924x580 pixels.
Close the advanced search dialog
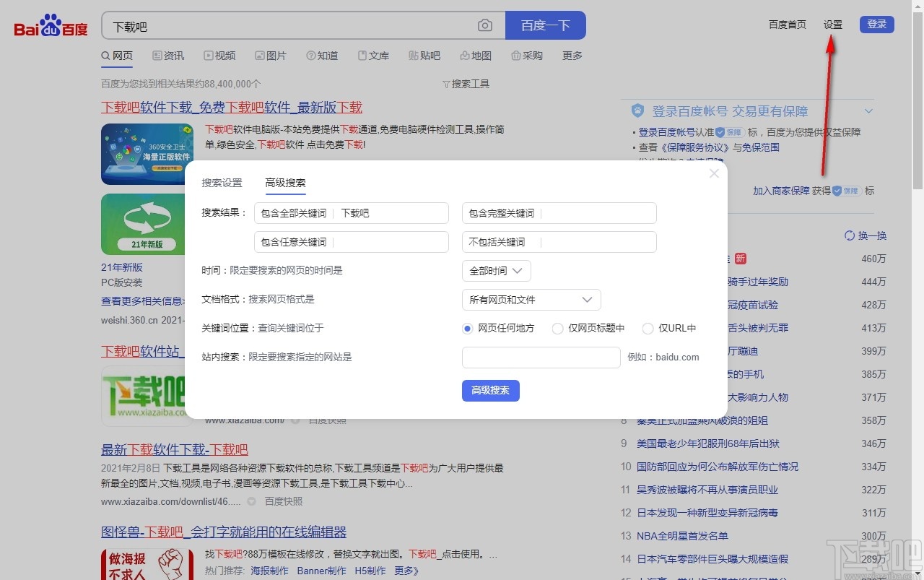713,173
